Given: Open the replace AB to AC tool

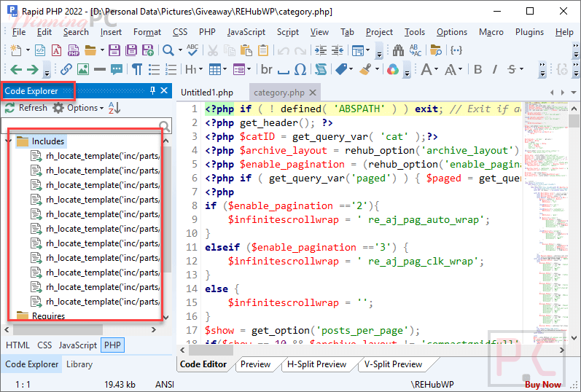Looking at the screenshot, I should coord(416,50).
